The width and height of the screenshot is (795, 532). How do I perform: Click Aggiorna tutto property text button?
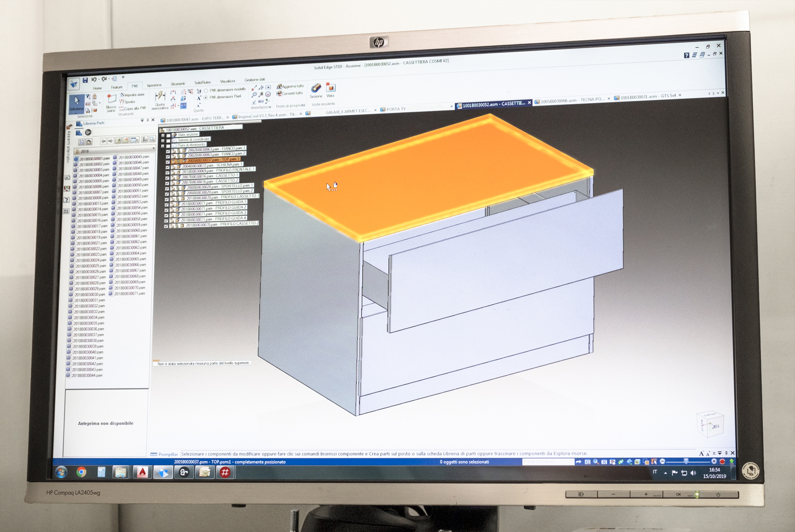pos(290,86)
